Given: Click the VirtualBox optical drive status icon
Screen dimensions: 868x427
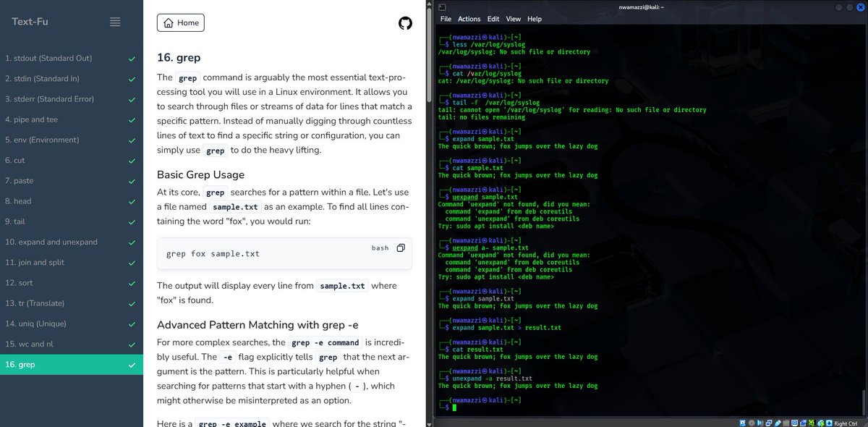Looking at the screenshot, I should tap(751, 423).
